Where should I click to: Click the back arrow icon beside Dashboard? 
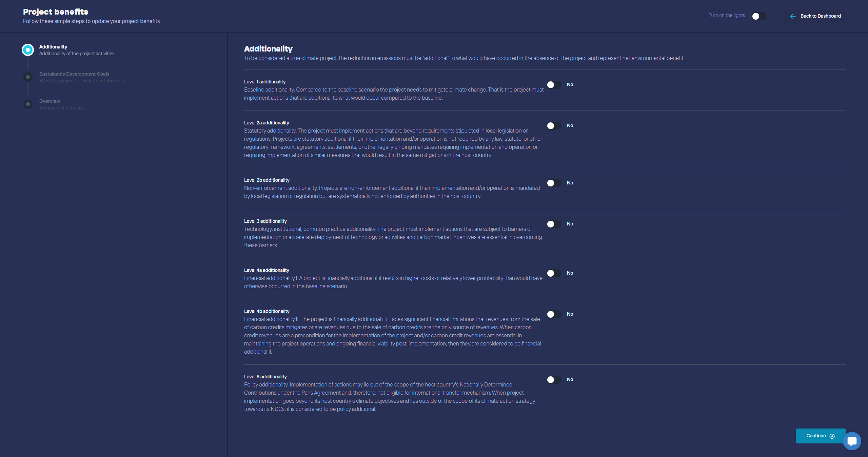click(793, 16)
